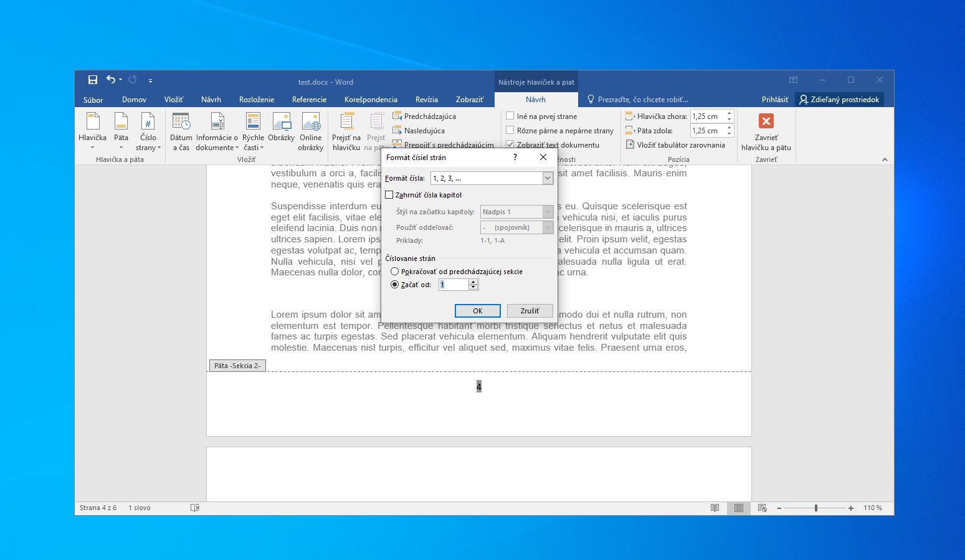Open the Súbor tab

click(93, 99)
